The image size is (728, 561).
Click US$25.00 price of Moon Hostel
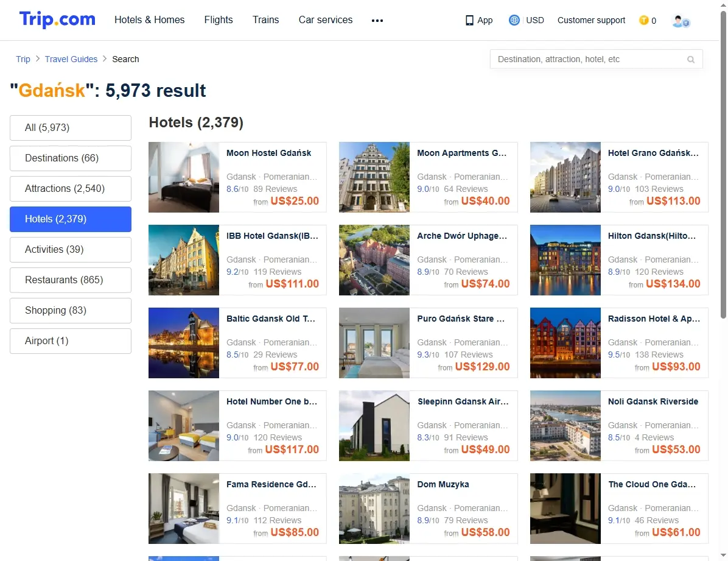pos(295,201)
